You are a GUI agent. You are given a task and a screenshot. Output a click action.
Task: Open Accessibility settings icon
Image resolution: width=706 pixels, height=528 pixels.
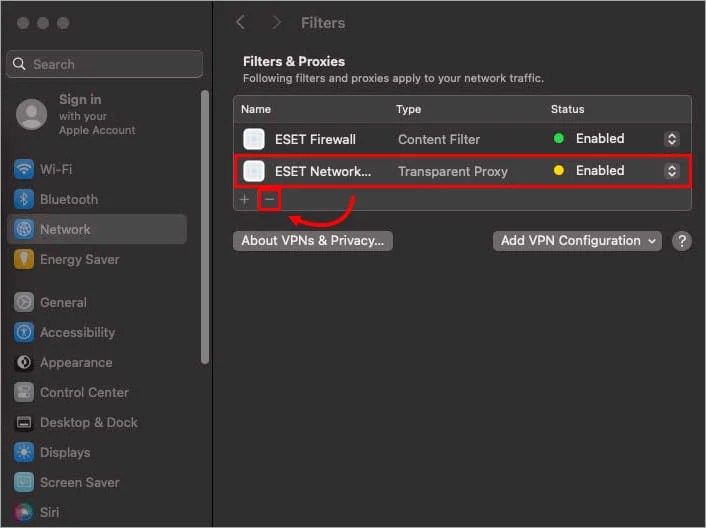(x=24, y=332)
